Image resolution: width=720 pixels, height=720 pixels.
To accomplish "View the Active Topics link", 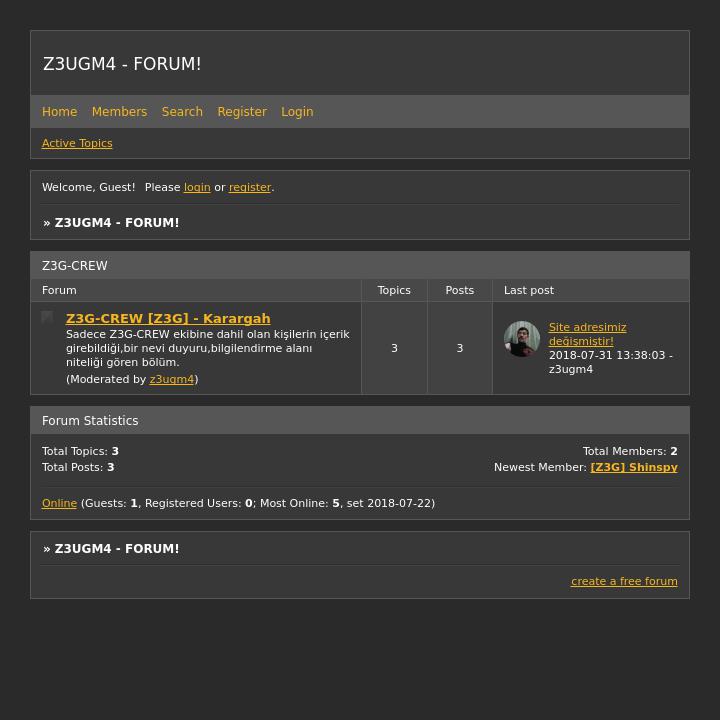I will coord(77,144).
